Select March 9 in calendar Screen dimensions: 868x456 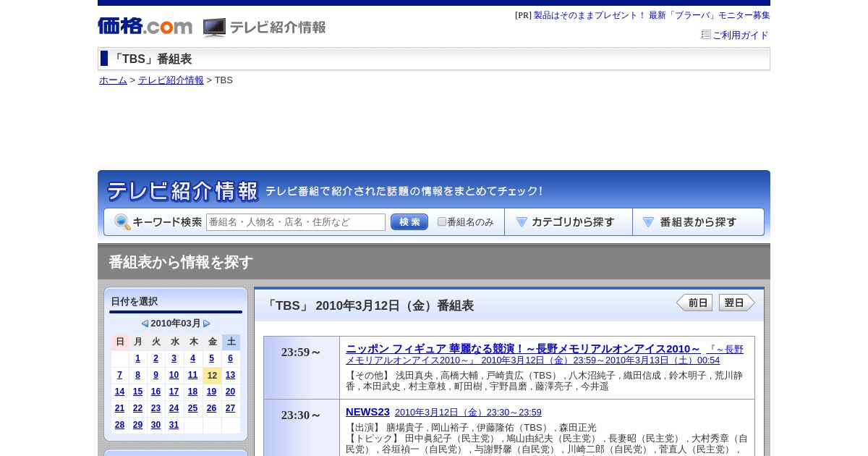click(156, 375)
